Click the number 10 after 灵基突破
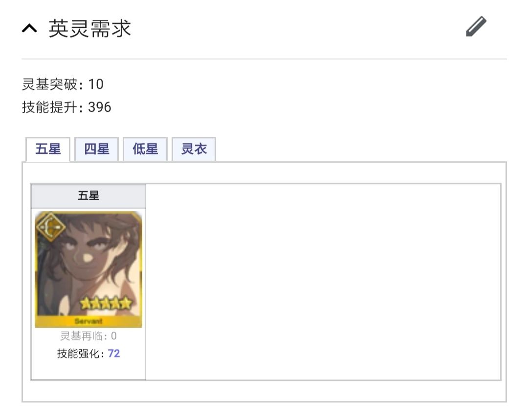The width and height of the screenshot is (528, 420). click(96, 84)
